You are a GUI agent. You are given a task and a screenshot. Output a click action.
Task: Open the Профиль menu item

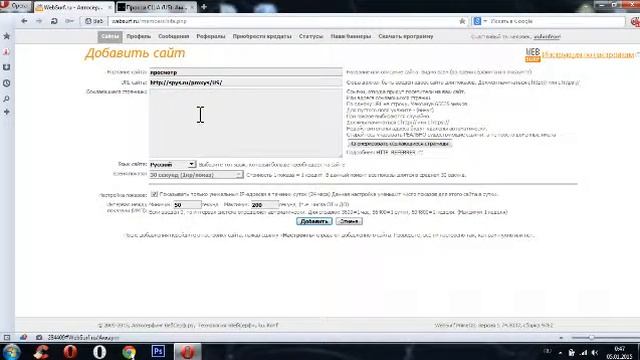(138, 36)
